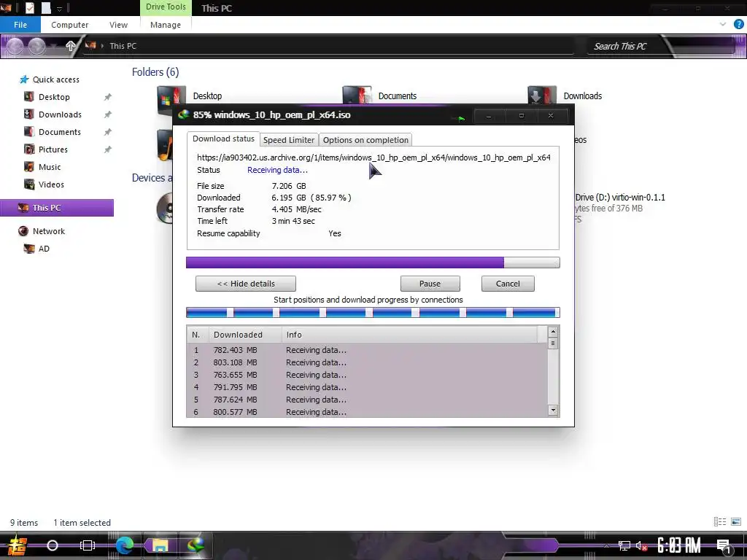Screen dimensions: 747x560
Task: Select the Desktop folder icon in main pane
Action: [x=171, y=96]
